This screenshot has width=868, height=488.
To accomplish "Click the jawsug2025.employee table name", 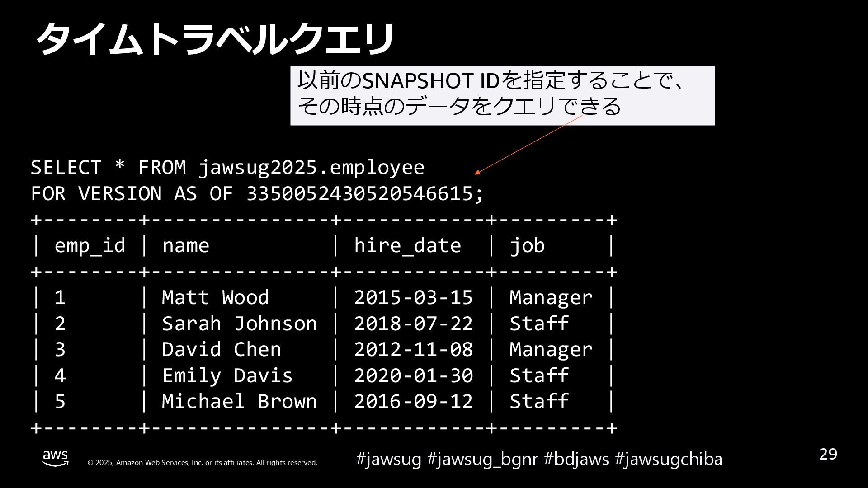I will click(311, 168).
